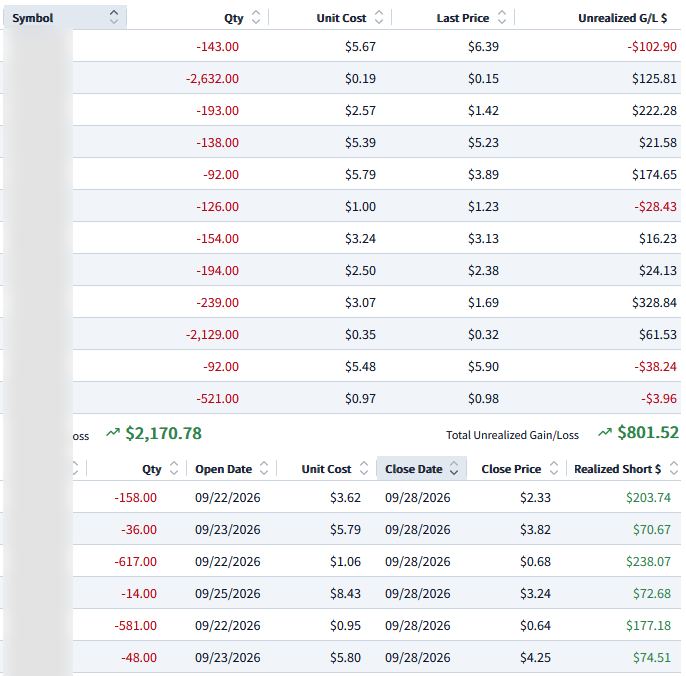The width and height of the screenshot is (686, 676).
Task: Select realized value $74.51
Action: click(651, 657)
